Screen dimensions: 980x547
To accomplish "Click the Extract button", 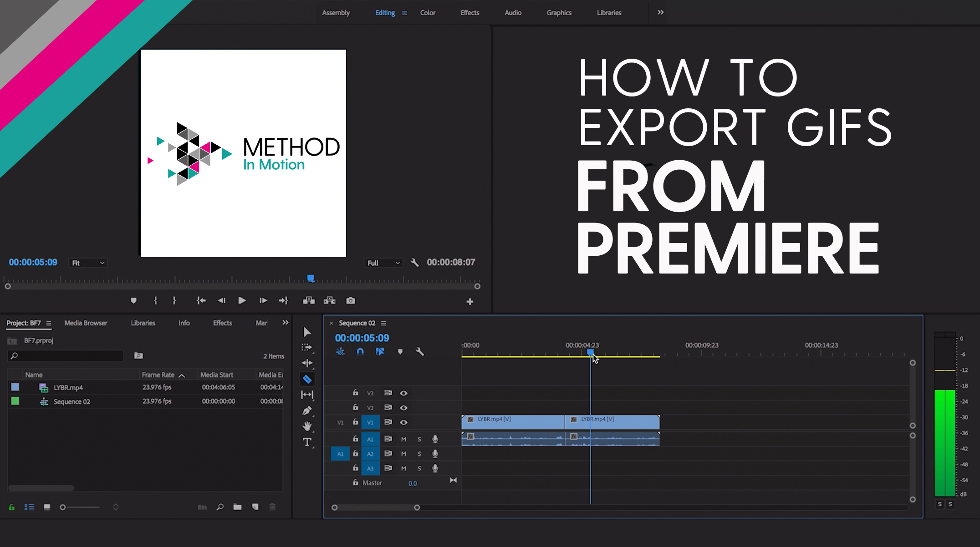I will [x=330, y=300].
